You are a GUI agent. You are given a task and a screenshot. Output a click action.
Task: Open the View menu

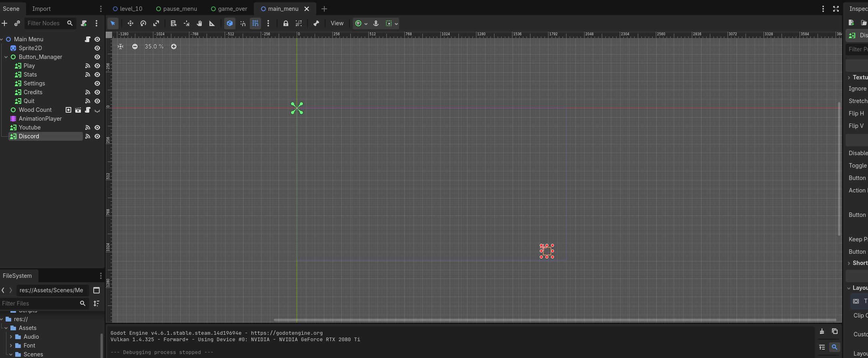point(337,24)
